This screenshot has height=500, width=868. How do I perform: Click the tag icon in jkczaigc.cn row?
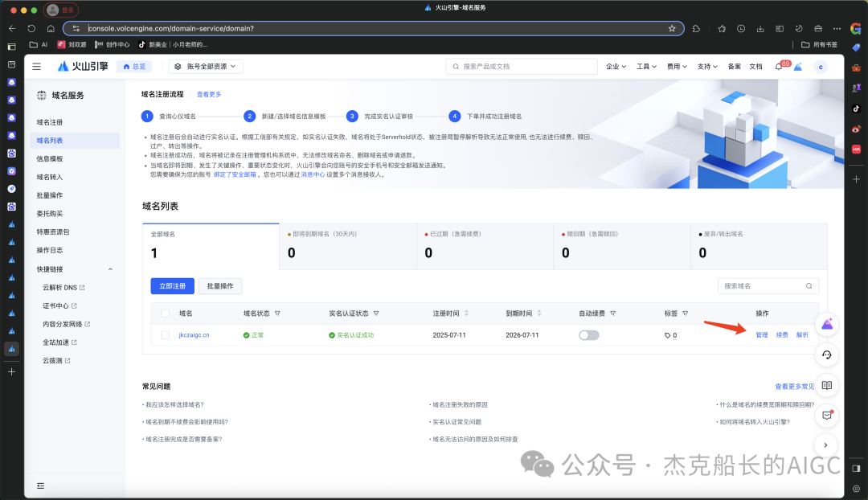click(x=667, y=335)
